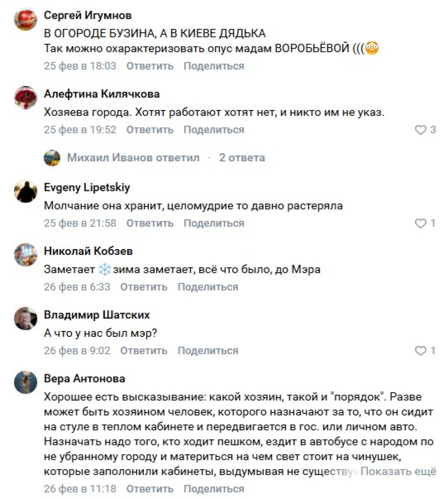Share Вера Антонова's comment via Поделиться
Screen dimensions: 448x499
[x=214, y=489]
